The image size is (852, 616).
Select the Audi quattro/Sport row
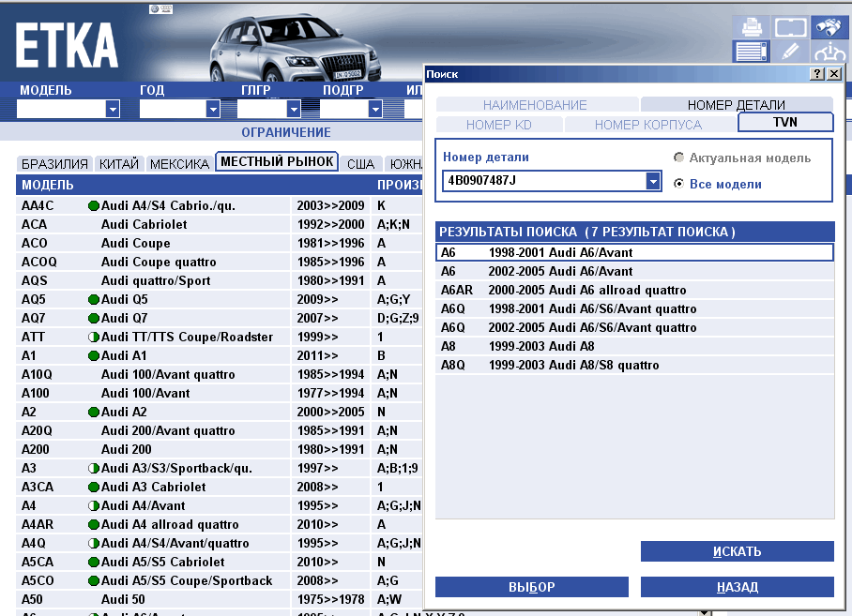(x=220, y=280)
